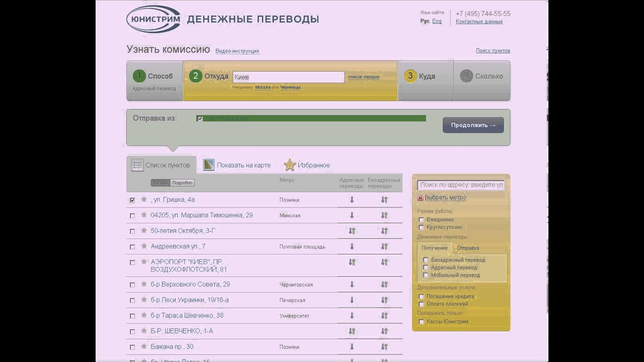Image resolution: width=644 pixels, height=362 pixels.
Task: Star the Б-Р. ШЕВЧЕНКО, 1-А row
Action: (x=144, y=331)
